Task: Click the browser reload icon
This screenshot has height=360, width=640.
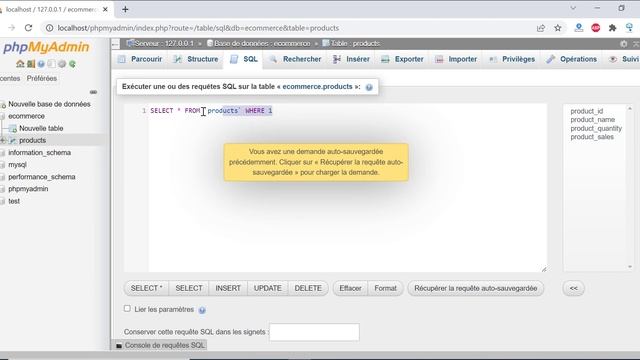Action: (28, 28)
